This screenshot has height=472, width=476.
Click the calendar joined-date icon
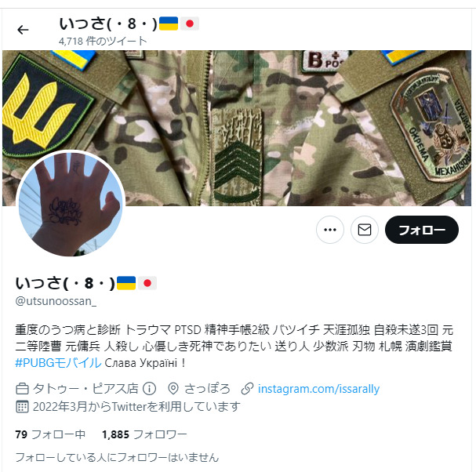point(22,406)
